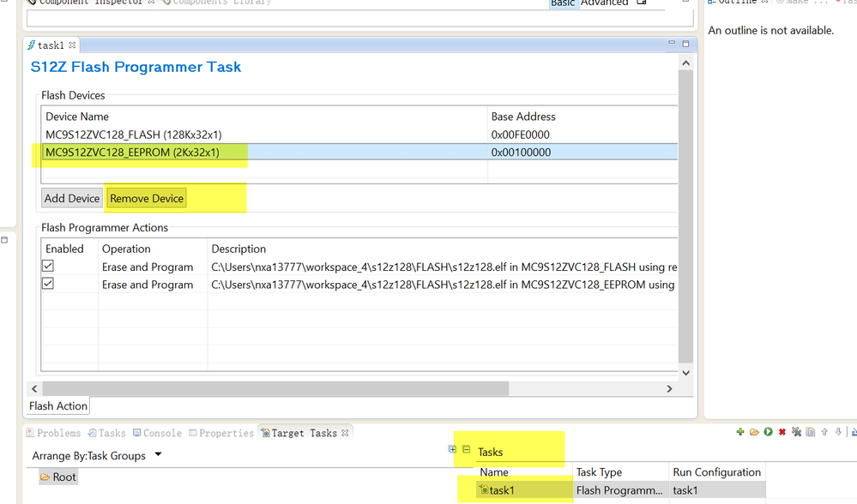Click the Enabled column header
857x504 pixels.
click(x=64, y=249)
